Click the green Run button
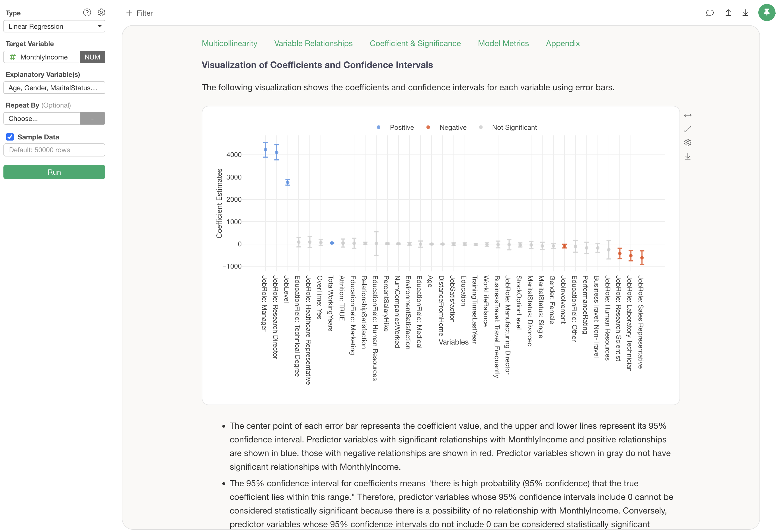 click(54, 172)
